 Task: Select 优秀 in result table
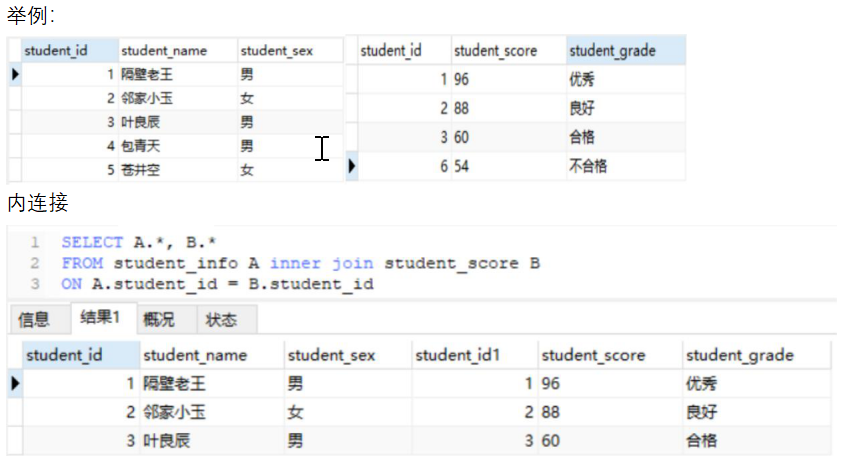pos(701,383)
